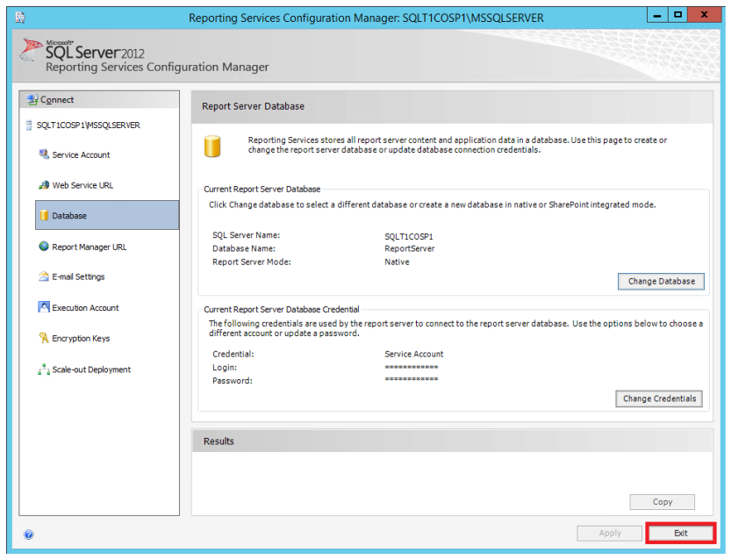Viewport: 731px width, 560px height.
Task: Open the E-mail Settings page
Action: click(78, 276)
